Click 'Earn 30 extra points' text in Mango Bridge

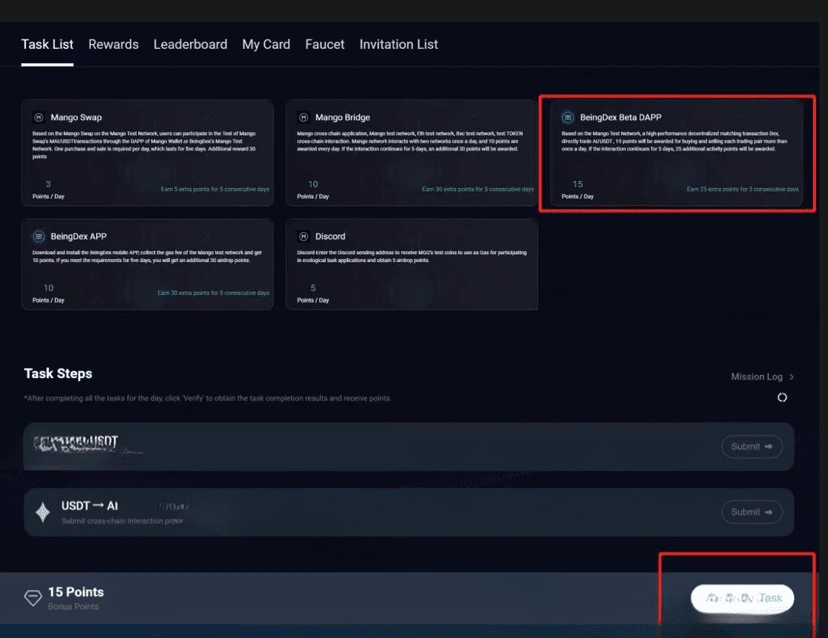click(478, 189)
